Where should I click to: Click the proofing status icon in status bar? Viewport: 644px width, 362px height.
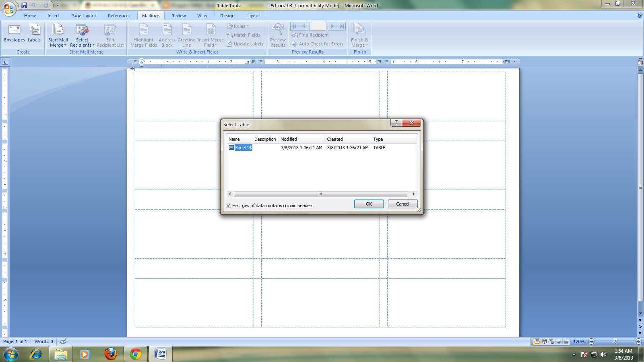point(63,341)
